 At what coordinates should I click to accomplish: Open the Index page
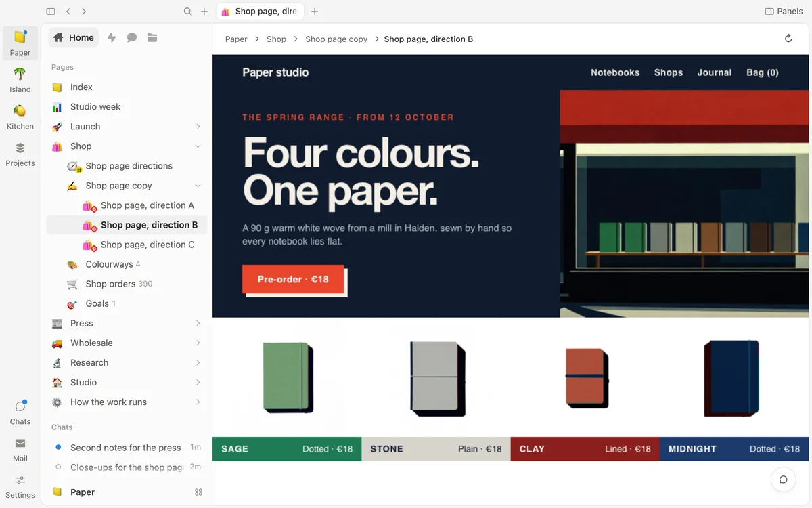(x=127, y=87)
